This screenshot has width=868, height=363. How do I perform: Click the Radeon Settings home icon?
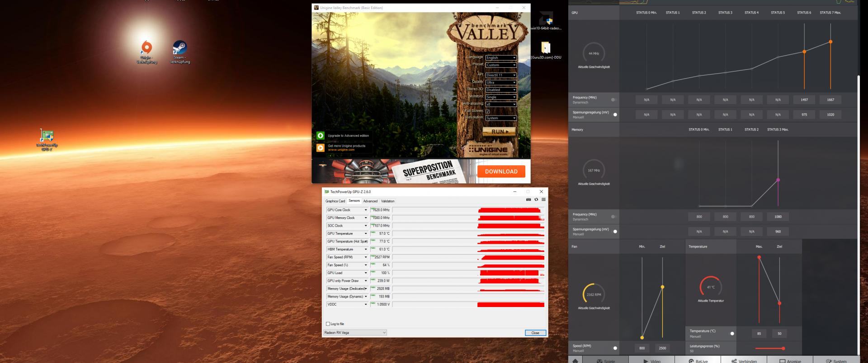click(576, 361)
